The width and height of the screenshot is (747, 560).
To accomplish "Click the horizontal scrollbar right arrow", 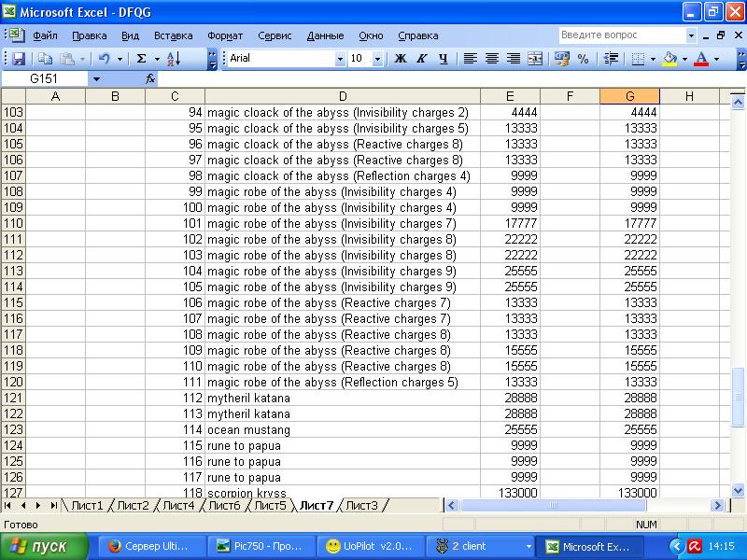I will tap(716, 505).
